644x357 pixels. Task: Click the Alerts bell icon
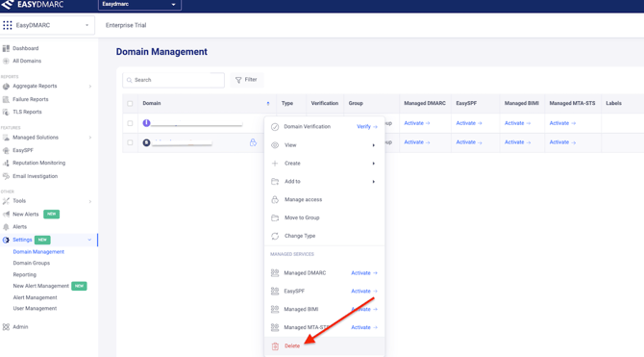tap(6, 227)
